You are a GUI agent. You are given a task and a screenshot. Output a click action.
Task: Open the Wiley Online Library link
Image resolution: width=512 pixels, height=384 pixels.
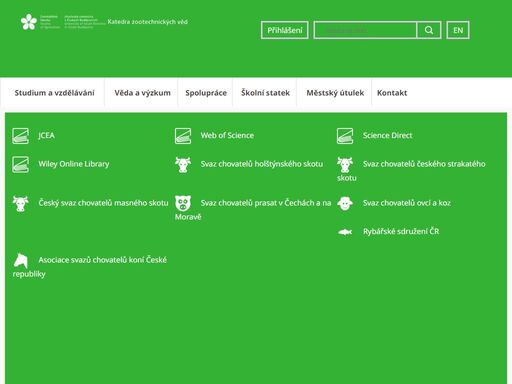74,164
